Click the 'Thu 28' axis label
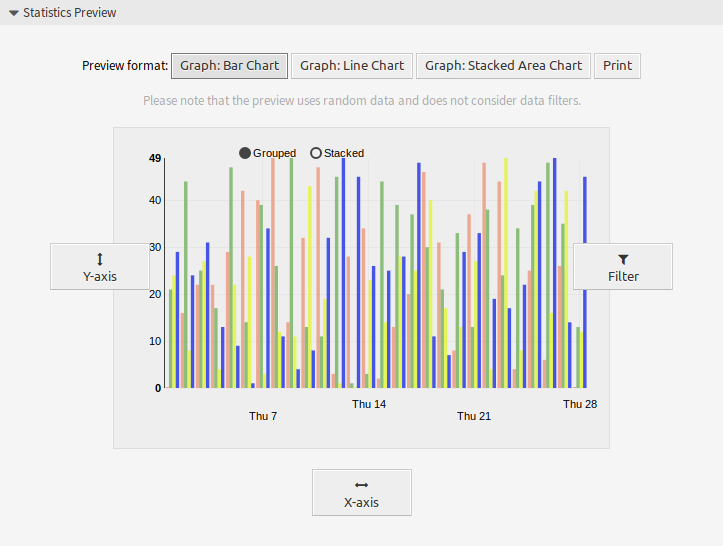723x546 pixels. 580,404
